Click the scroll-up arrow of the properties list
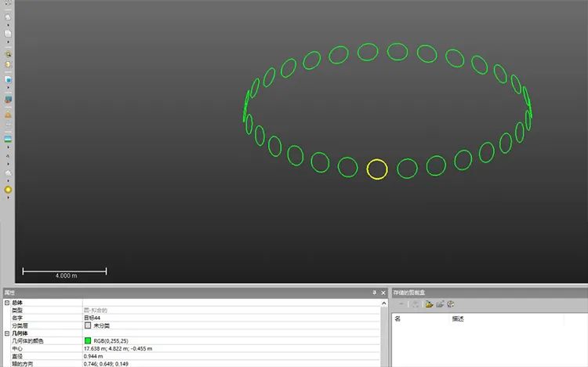Screen dimensions: 588x367 [x=384, y=303]
